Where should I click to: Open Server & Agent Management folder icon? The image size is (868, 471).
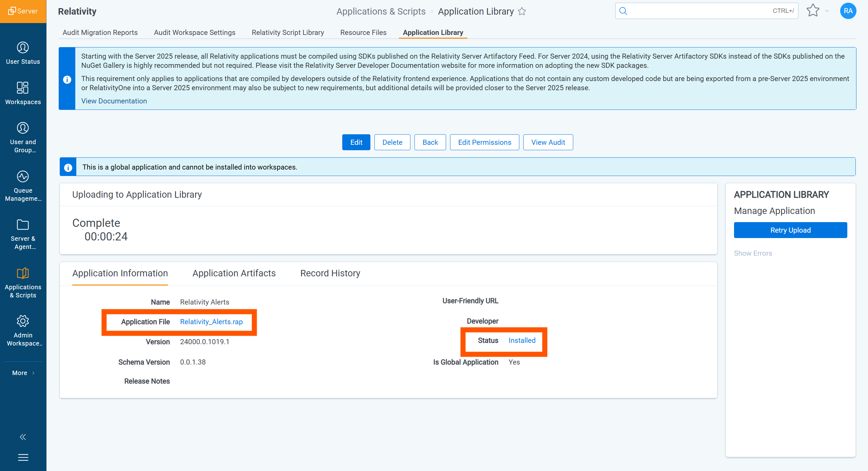23,225
